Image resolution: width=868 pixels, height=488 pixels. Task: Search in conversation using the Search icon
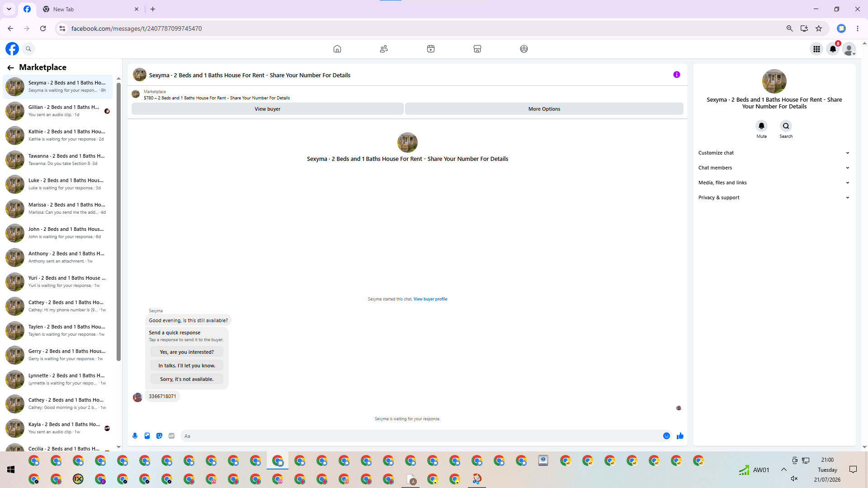[x=786, y=126]
